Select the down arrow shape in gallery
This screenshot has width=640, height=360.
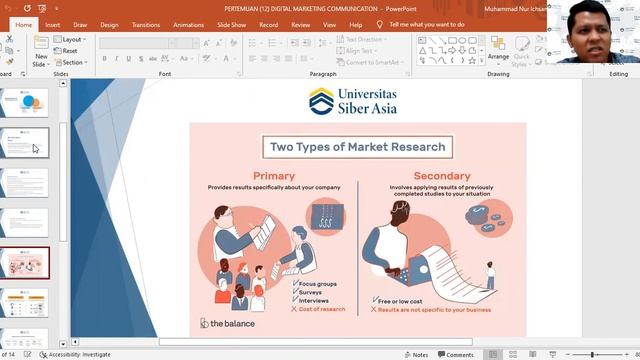click(462, 51)
